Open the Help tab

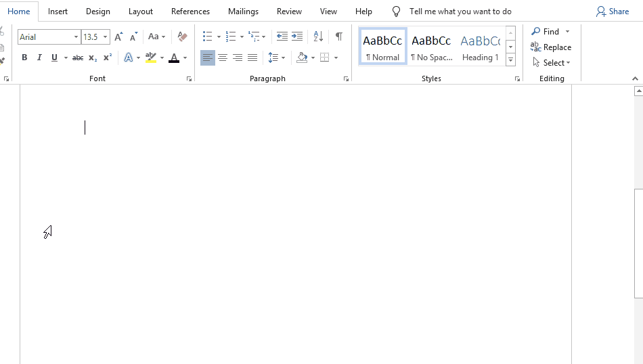pyautogui.click(x=363, y=12)
